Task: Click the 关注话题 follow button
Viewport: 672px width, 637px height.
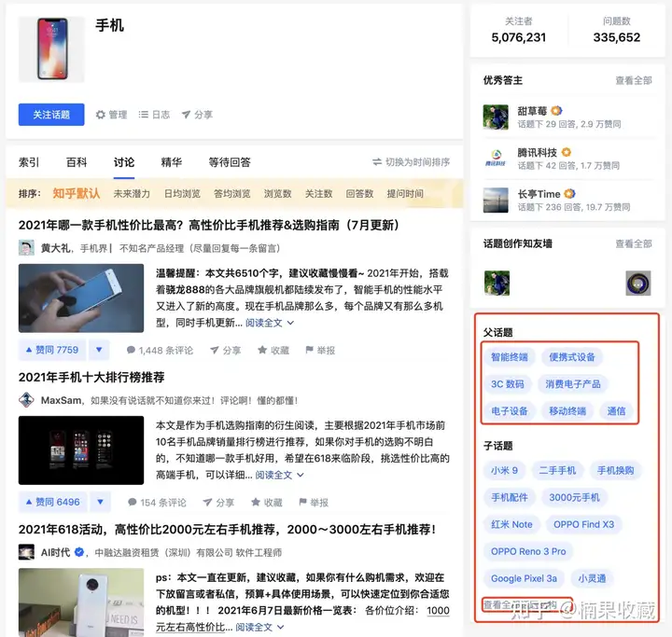Action: pos(51,115)
